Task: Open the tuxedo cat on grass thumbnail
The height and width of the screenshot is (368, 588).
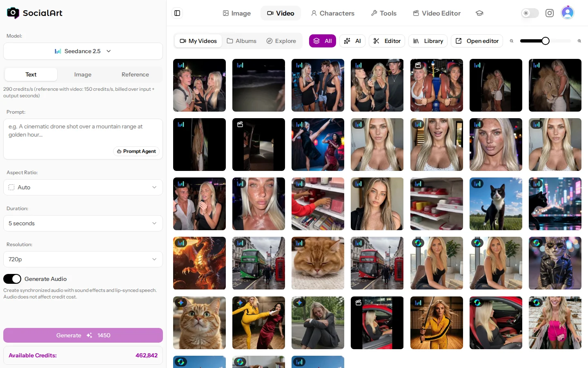Action: pyautogui.click(x=496, y=204)
